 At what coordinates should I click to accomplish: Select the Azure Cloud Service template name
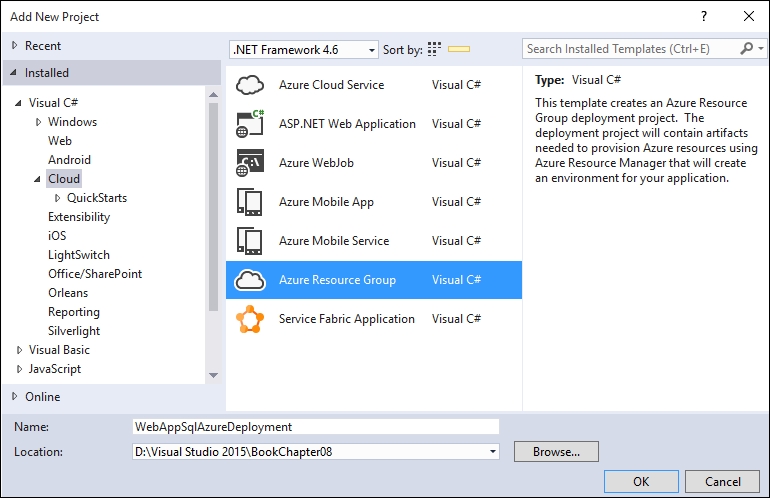(331, 85)
